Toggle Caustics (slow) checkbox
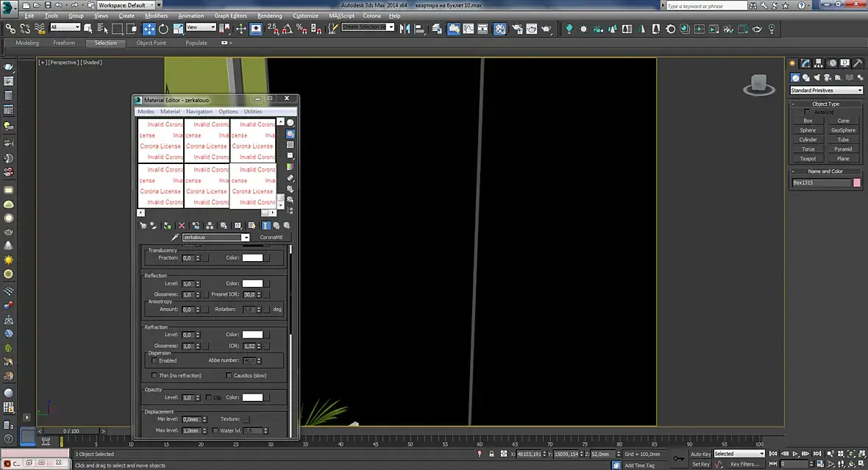868x470 pixels. [x=229, y=375]
